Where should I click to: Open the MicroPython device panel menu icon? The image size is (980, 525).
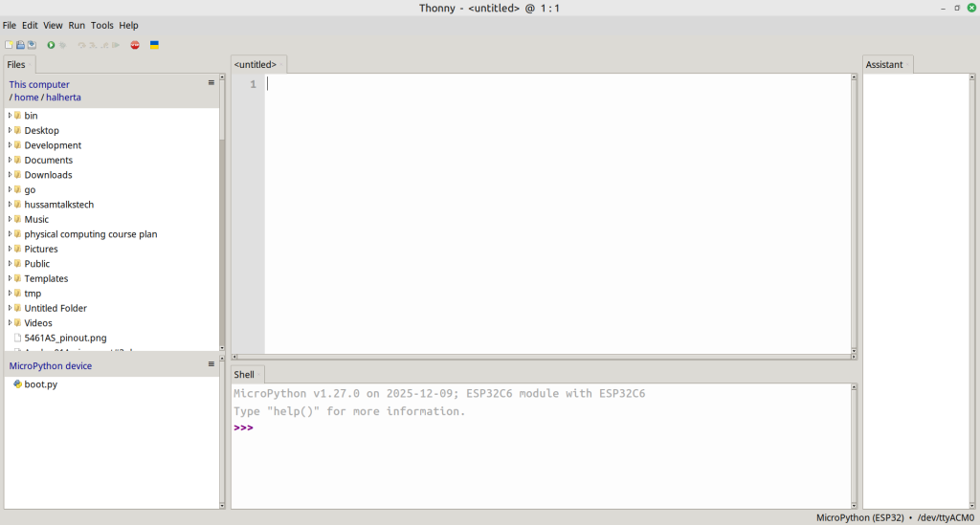[212, 364]
